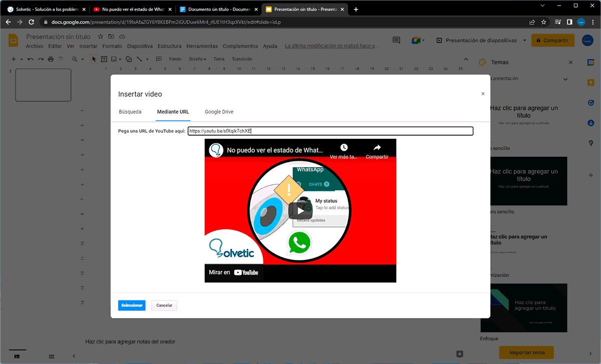This screenshot has width=601, height=364.
Task: Click the zoom magnifier icon
Action: [75, 59]
